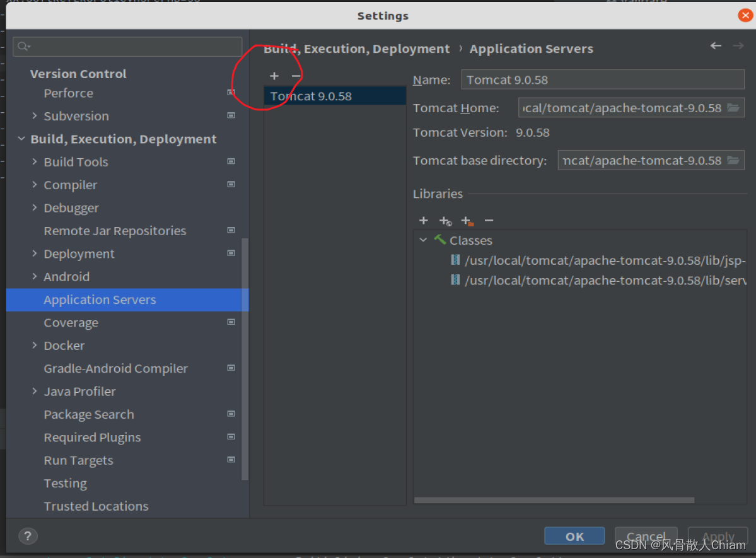
Task: Go forward with the right arrow
Action: point(738,46)
